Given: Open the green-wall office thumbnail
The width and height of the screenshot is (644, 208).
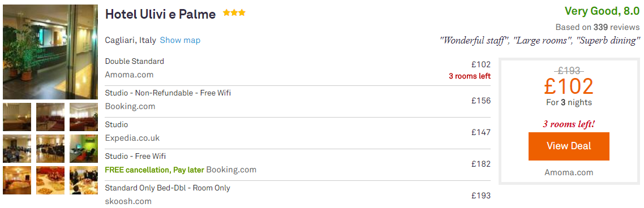Looking at the screenshot, I should (84, 149).
